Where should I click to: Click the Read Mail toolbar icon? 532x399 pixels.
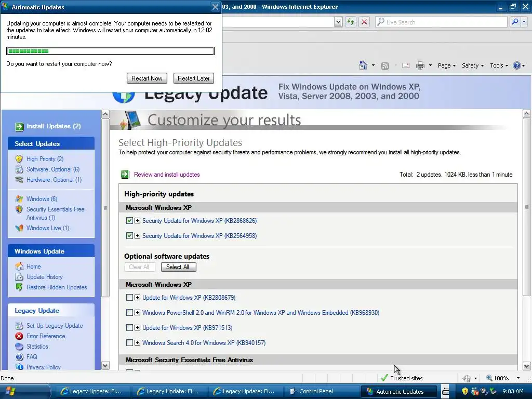[406, 65]
